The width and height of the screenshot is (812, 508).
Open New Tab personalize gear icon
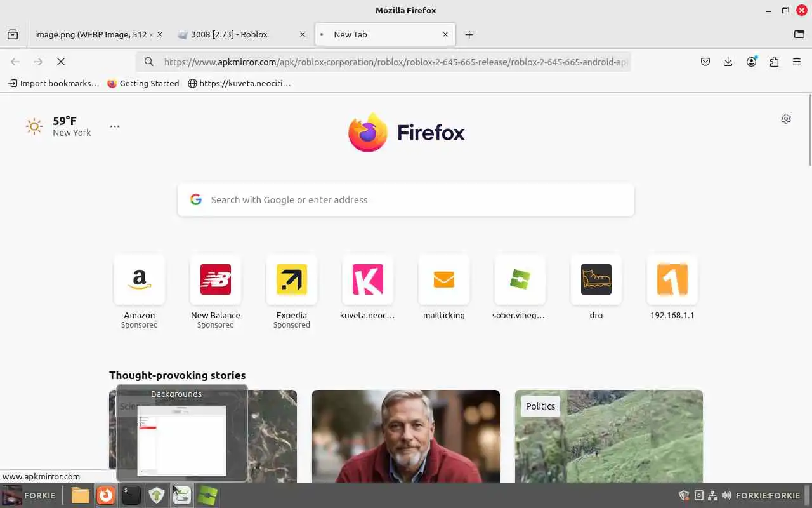[x=786, y=119]
